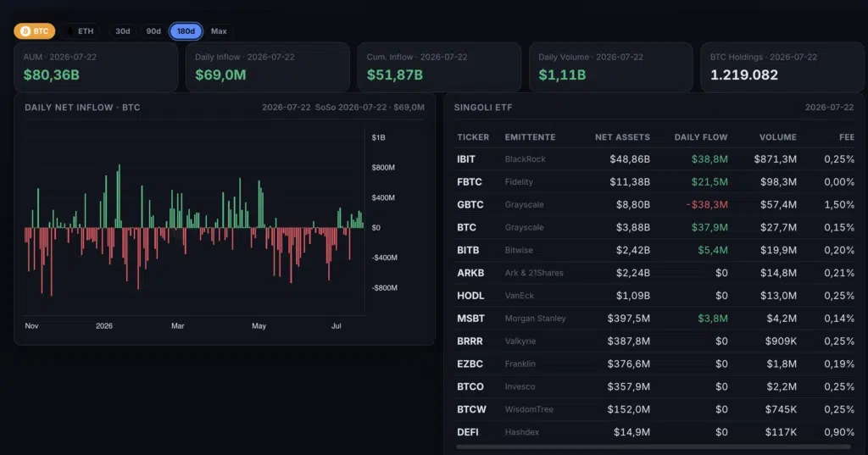Click the GBTC ticker row

tap(655, 204)
